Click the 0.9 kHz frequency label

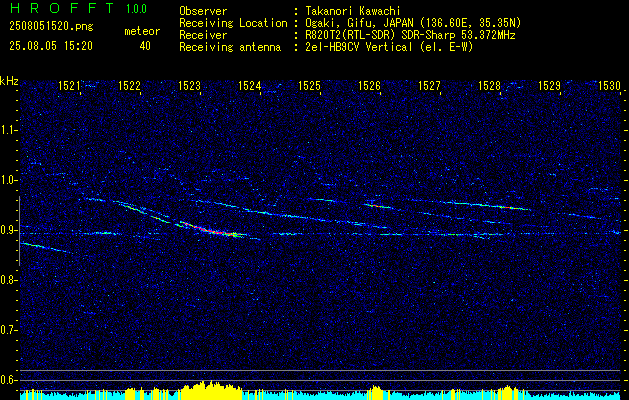tap(8, 230)
